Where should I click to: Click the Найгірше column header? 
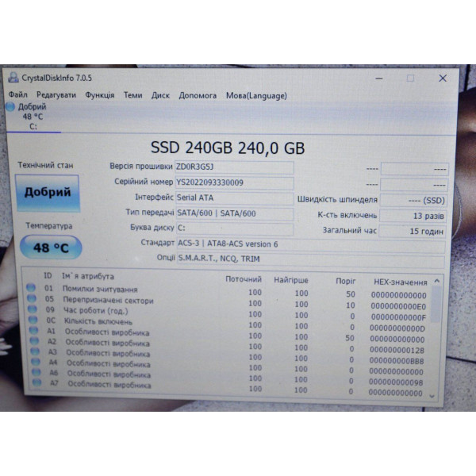(291, 280)
